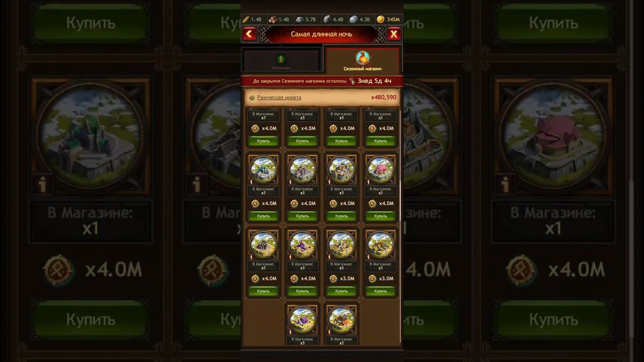Image resolution: width=644 pixels, height=362 pixels.
Task: Select the pink-domed town skin thumbnail
Action: tap(380, 169)
